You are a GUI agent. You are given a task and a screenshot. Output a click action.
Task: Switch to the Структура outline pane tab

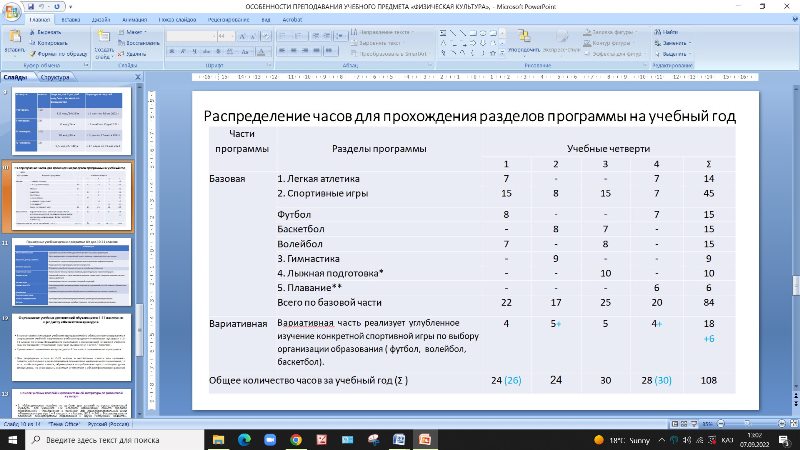click(x=55, y=78)
